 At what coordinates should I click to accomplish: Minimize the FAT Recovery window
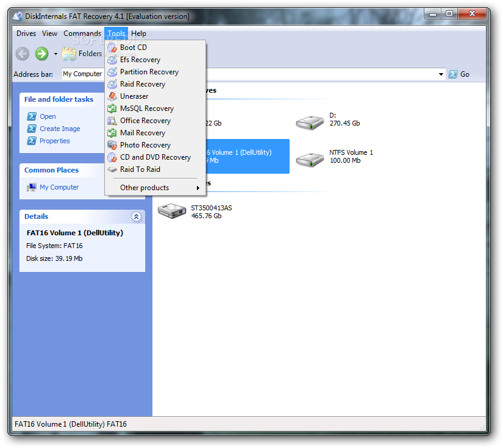pos(433,13)
